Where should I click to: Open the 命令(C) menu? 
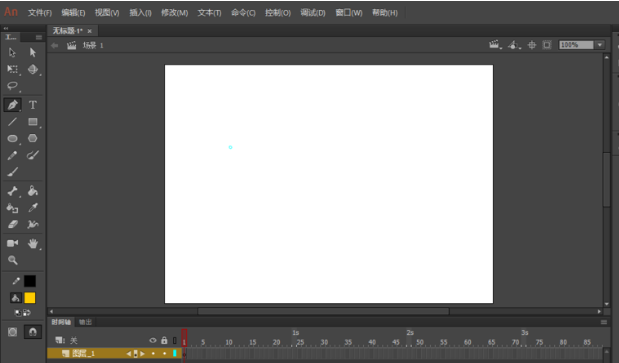point(243,13)
